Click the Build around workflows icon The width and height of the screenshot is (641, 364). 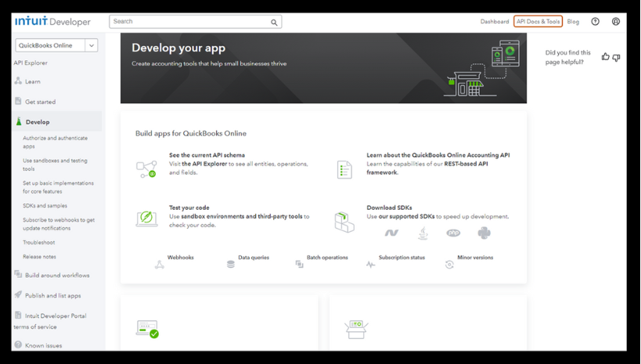[x=18, y=274]
